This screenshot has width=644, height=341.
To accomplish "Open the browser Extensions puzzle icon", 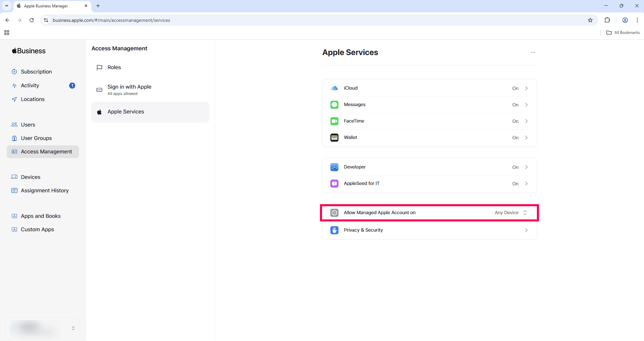I will [607, 20].
